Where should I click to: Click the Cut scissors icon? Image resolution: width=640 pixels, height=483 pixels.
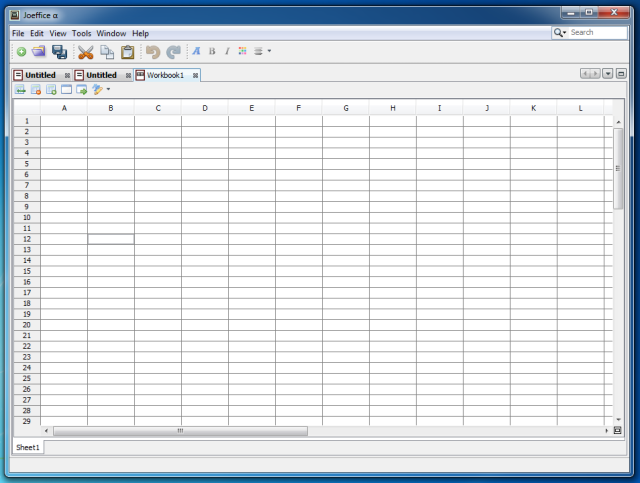(x=86, y=52)
